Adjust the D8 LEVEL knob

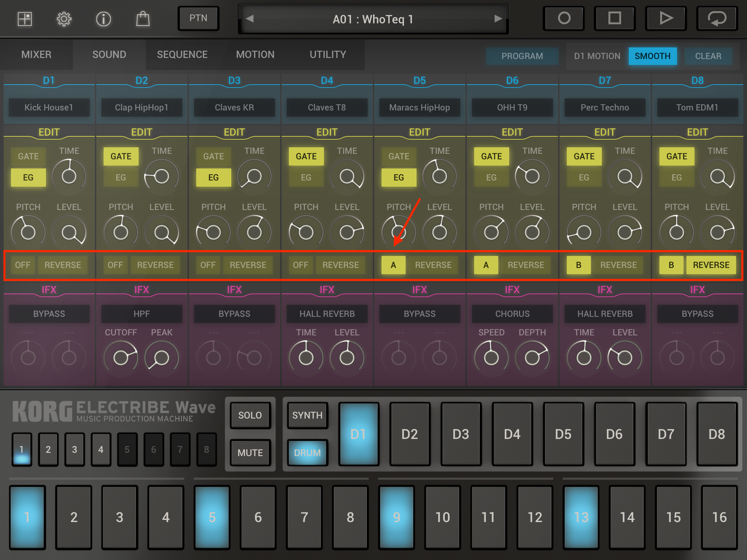717,232
